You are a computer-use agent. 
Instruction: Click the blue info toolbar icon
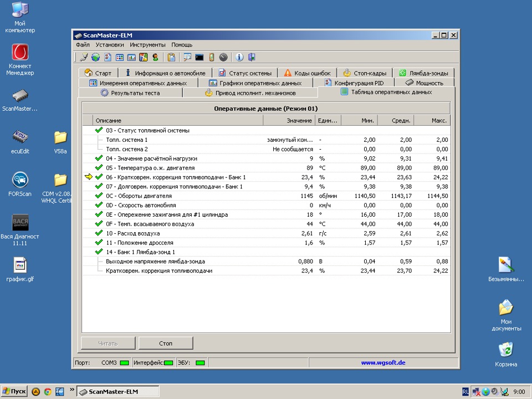tap(239, 57)
